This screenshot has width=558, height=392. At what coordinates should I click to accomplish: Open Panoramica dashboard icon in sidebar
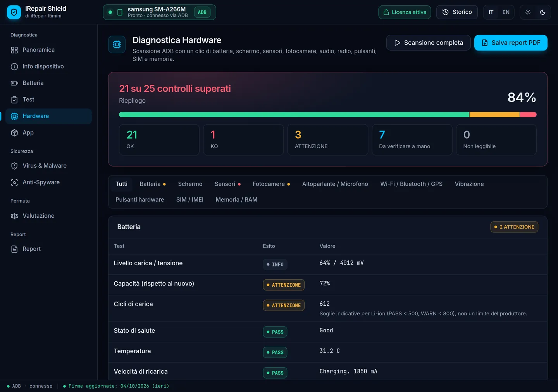point(14,50)
